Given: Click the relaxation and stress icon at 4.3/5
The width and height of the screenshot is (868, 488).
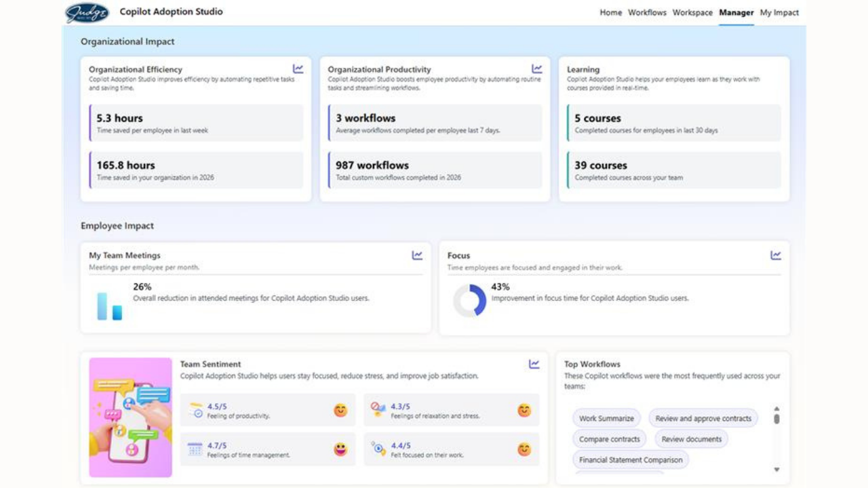Looking at the screenshot, I should pos(378,409).
